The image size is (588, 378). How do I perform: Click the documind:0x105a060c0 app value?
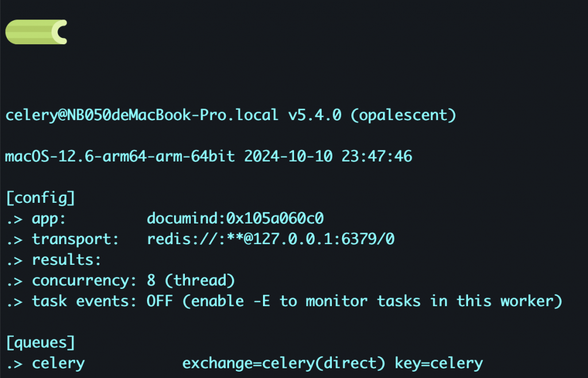click(x=235, y=219)
